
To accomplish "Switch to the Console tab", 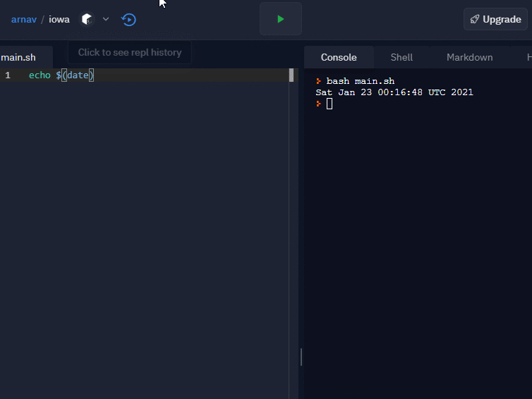I will click(x=339, y=57).
